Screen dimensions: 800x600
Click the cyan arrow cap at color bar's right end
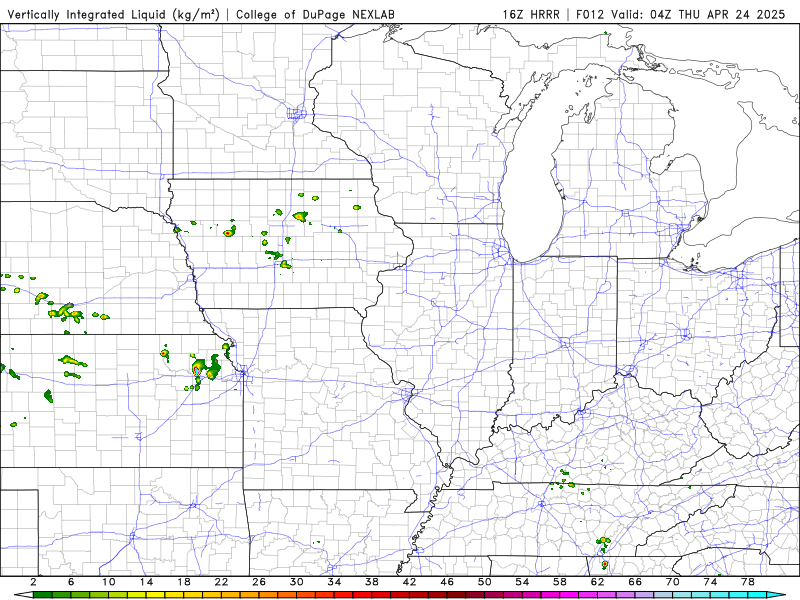(x=776, y=595)
